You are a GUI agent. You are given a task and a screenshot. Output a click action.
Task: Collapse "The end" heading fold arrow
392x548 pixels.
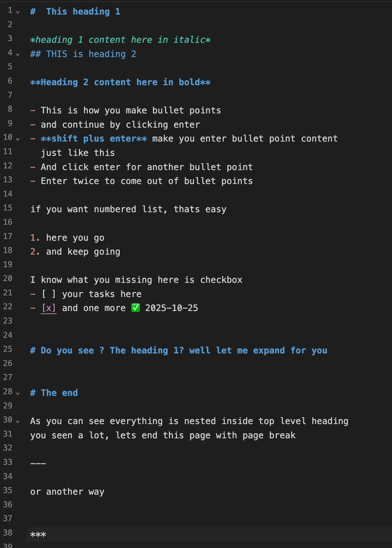(x=18, y=394)
